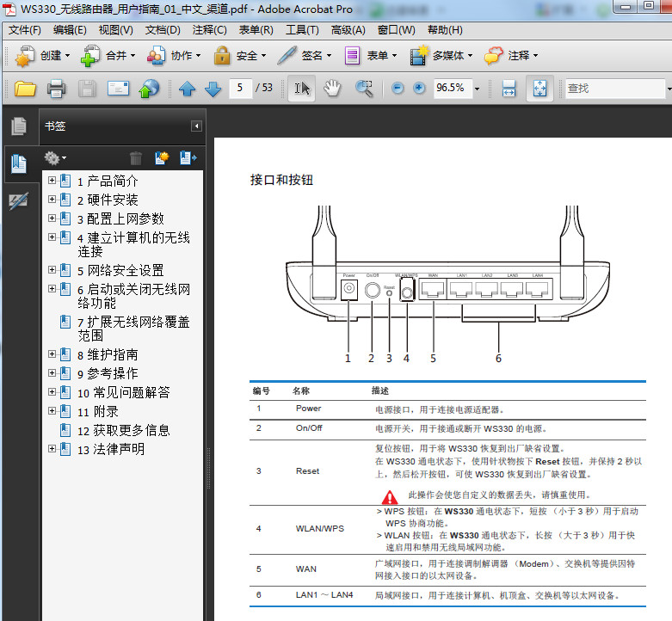Select the Hand pan tool
672x621 pixels.
332,89
